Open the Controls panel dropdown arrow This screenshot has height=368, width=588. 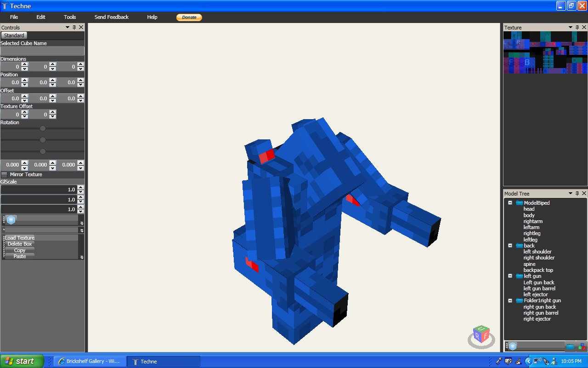click(66, 27)
